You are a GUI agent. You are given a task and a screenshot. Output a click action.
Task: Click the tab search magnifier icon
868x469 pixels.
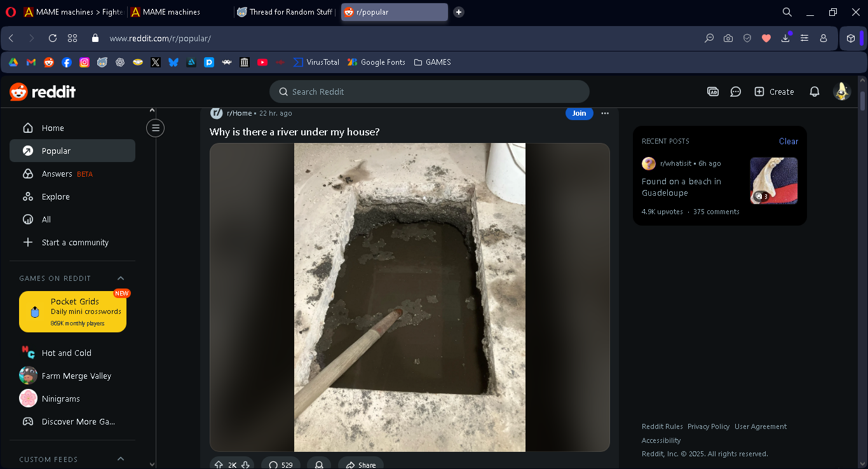(x=787, y=12)
